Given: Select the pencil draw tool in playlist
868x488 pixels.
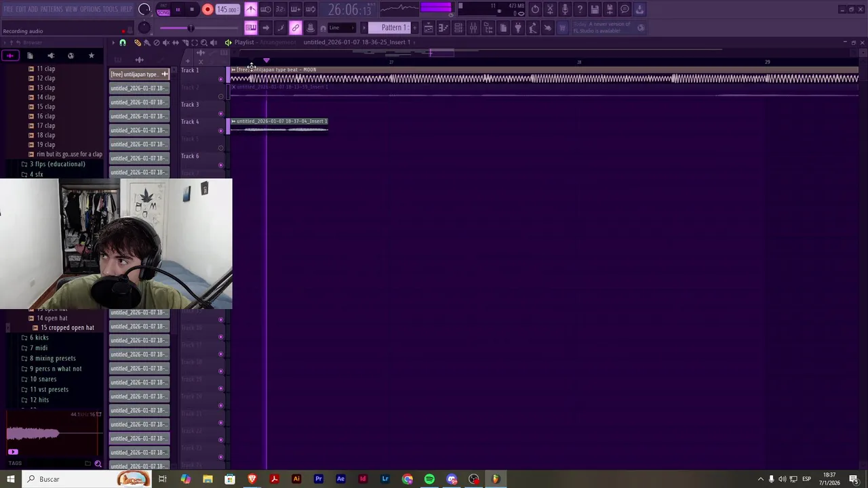Looking at the screenshot, I should 137,43.
